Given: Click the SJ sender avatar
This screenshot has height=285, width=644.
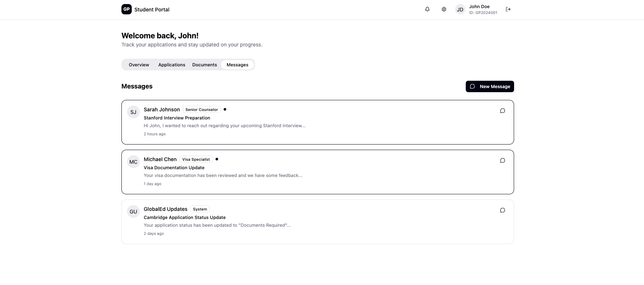Looking at the screenshot, I should (133, 112).
